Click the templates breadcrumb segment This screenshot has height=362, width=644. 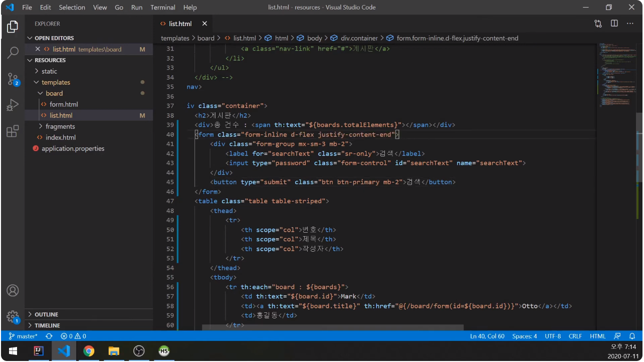(175, 38)
